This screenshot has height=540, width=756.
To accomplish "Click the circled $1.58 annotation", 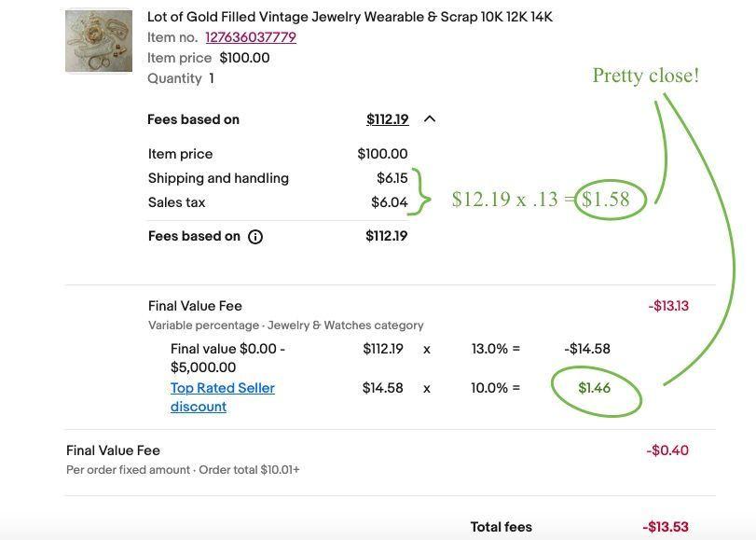I will click(606, 199).
